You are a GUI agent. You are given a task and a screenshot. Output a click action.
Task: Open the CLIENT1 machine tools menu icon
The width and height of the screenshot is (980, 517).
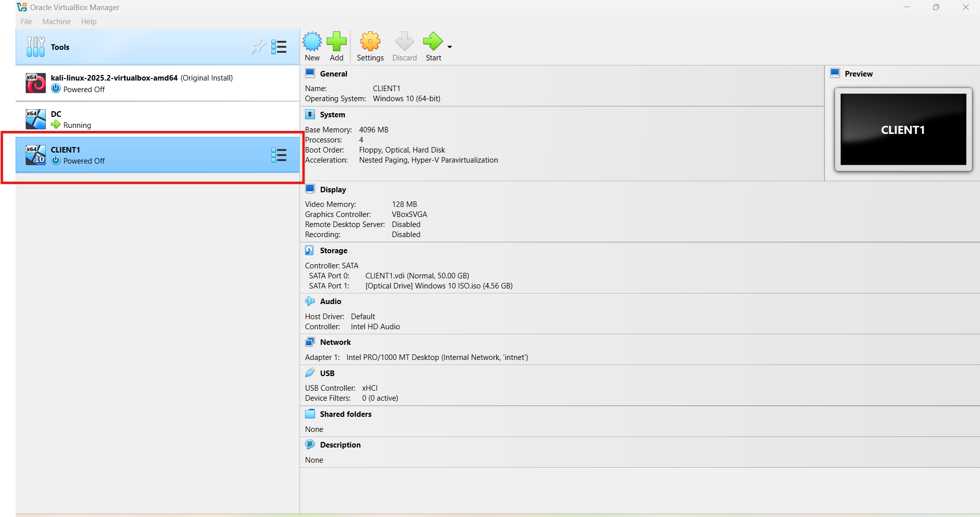(279, 155)
